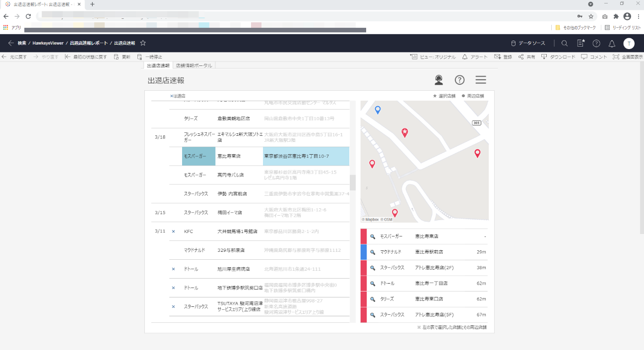Favorite this view with the star icon
Image resolution: width=644 pixels, height=350 pixels.
(143, 43)
